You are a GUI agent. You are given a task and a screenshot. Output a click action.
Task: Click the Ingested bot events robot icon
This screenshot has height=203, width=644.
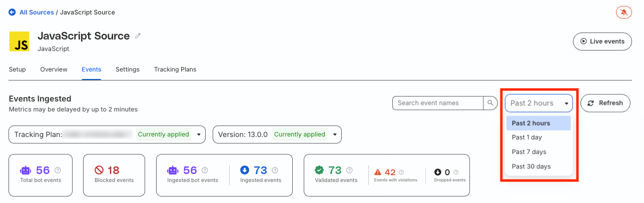pos(173,170)
